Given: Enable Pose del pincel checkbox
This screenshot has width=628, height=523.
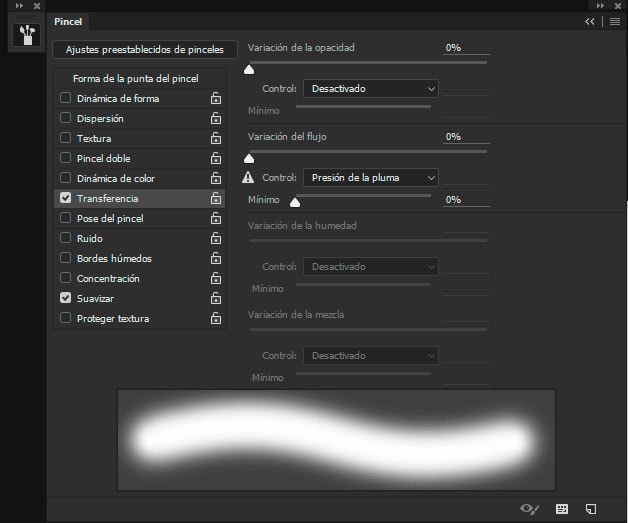Looking at the screenshot, I should click(65, 218).
